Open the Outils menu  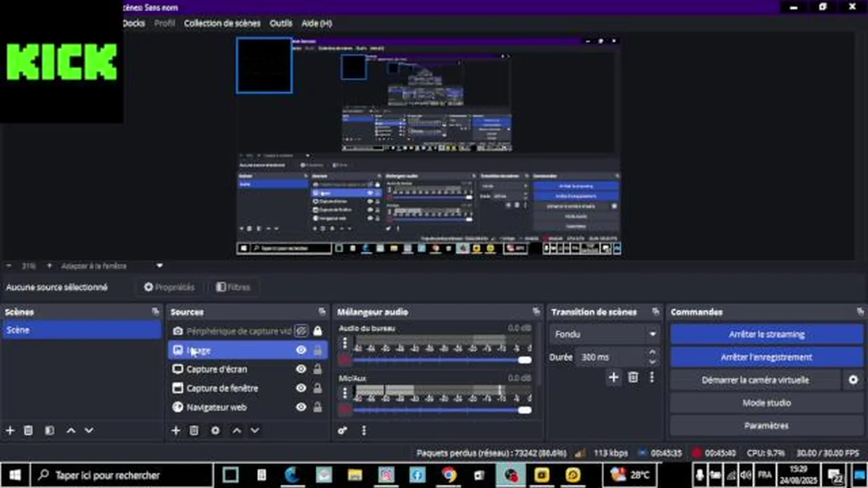(281, 23)
